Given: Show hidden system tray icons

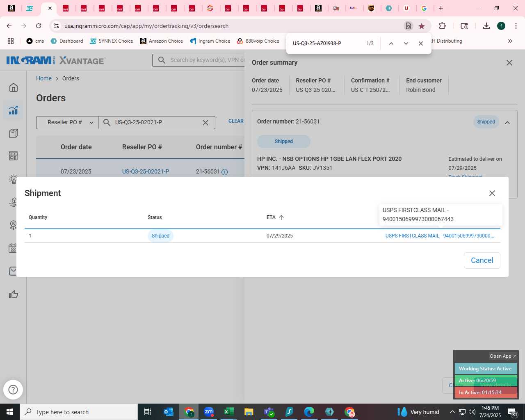Looking at the screenshot, I should pos(452,412).
